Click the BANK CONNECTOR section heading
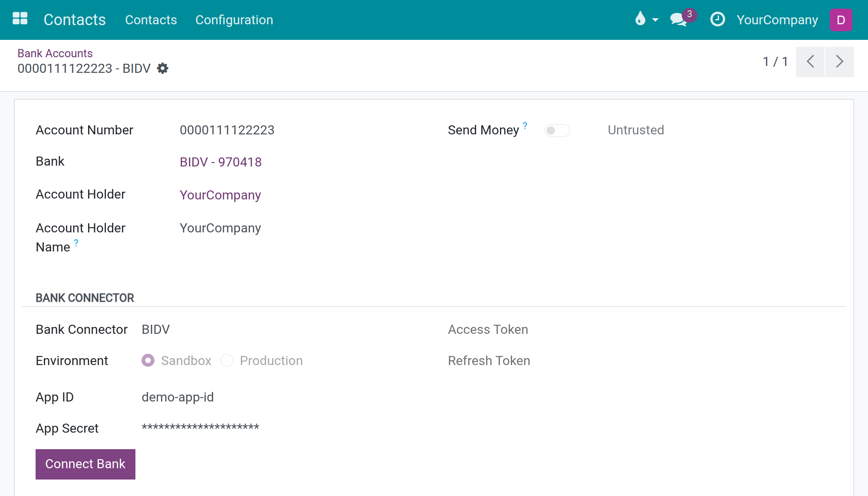 85,298
